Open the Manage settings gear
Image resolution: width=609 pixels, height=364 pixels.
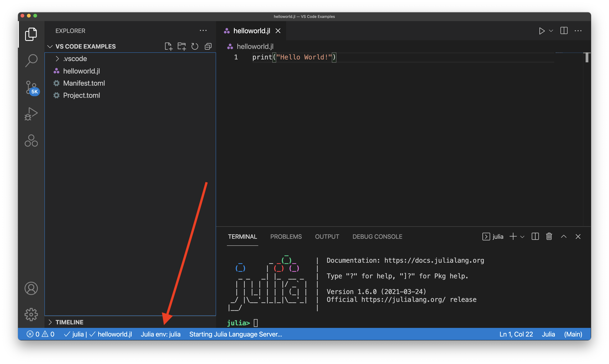31,314
